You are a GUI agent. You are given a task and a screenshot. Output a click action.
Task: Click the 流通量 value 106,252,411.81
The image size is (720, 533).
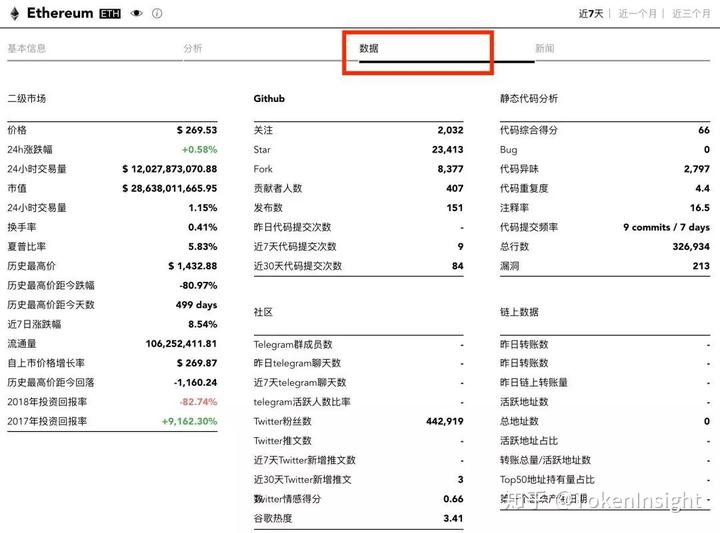point(181,343)
